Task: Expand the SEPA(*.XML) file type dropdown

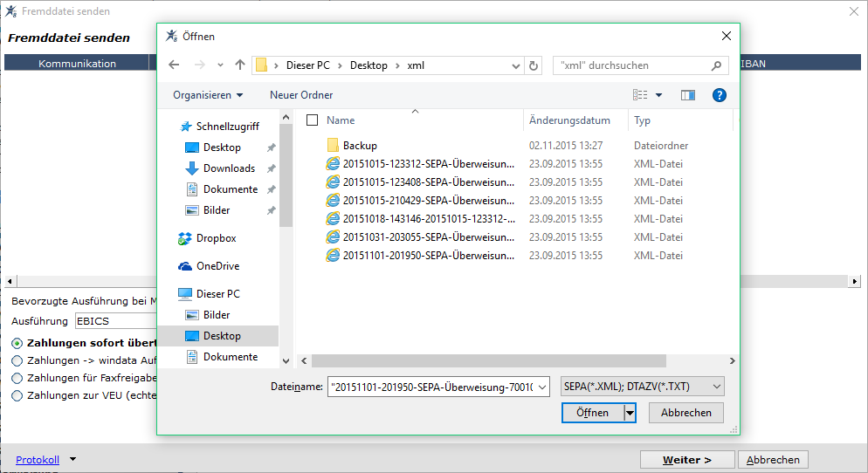Action: (x=642, y=387)
